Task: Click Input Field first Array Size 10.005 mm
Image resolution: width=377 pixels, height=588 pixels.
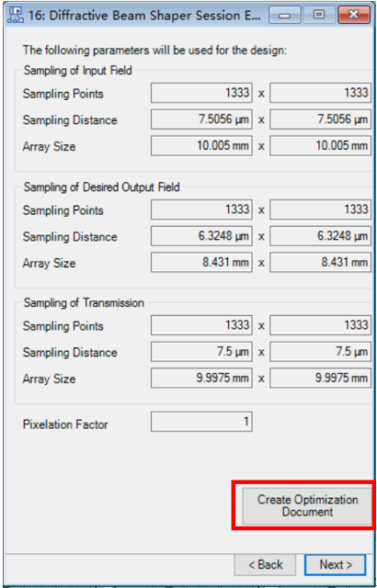Action: (201, 145)
